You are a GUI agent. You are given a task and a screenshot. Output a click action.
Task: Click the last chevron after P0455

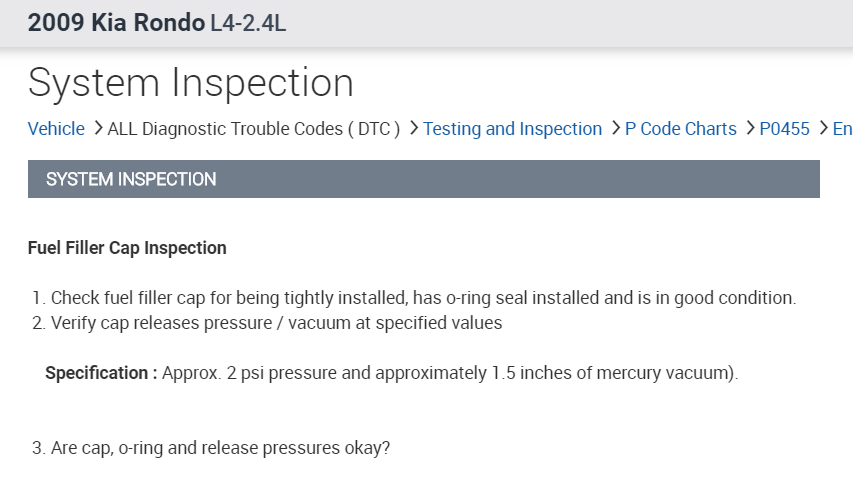click(823, 129)
